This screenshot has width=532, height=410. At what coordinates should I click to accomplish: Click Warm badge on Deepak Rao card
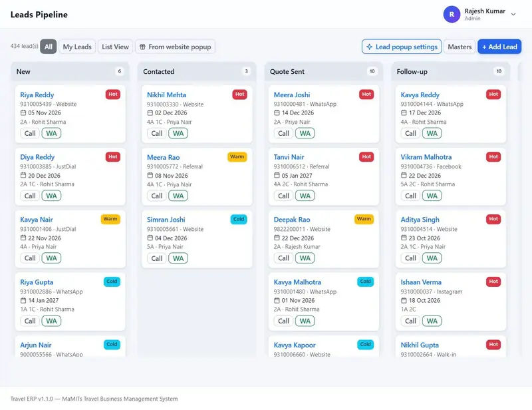(364, 219)
